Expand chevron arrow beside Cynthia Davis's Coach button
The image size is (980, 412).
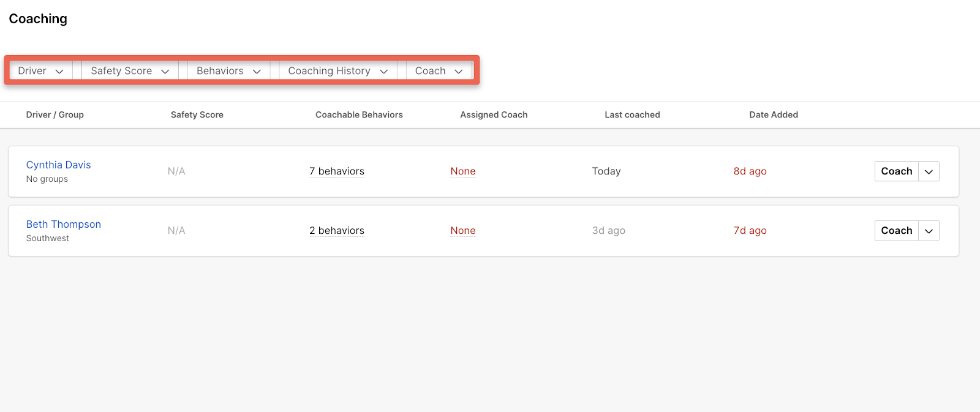(929, 171)
